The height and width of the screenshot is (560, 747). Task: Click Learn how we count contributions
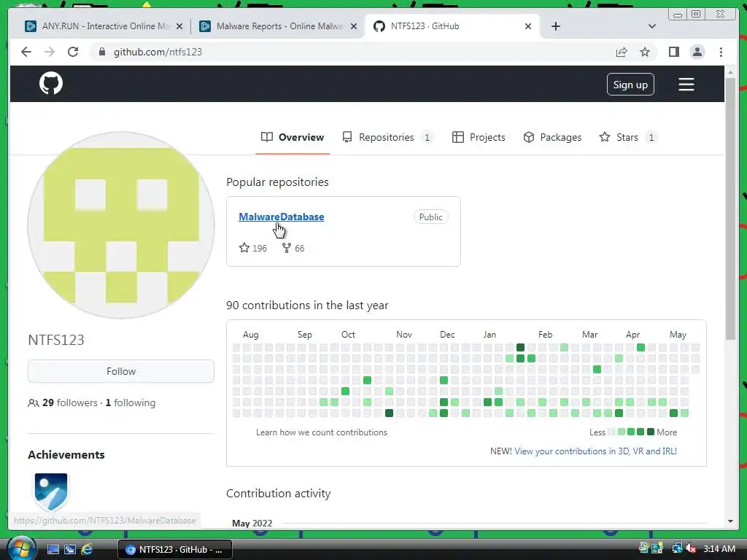(322, 432)
